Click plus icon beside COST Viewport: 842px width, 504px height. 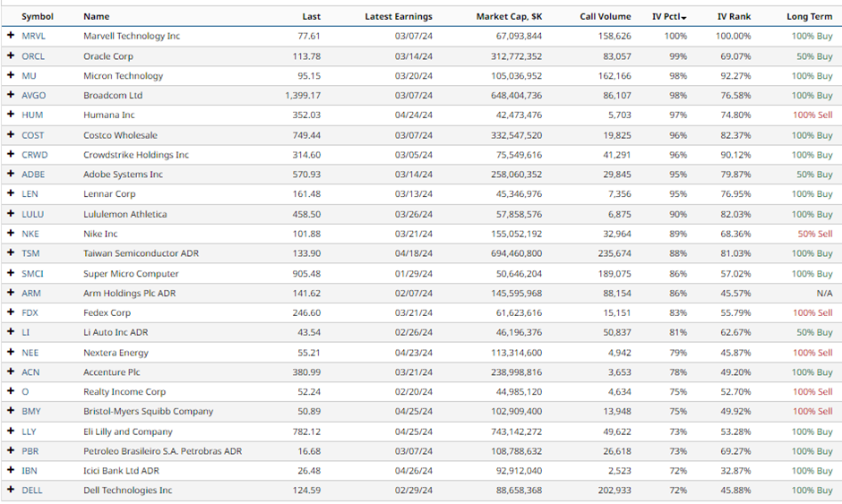tap(11, 135)
